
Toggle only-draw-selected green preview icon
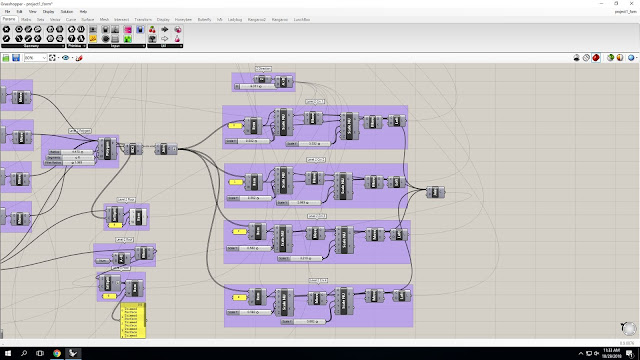coord(610,58)
